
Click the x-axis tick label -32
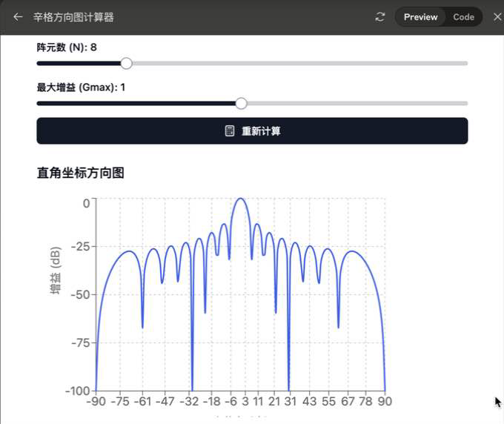click(x=191, y=402)
